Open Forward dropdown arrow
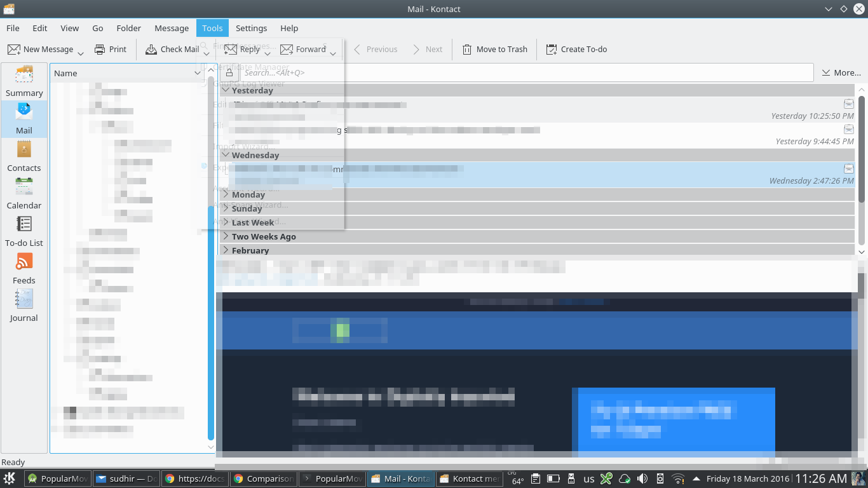This screenshot has height=488, width=868. [x=333, y=52]
